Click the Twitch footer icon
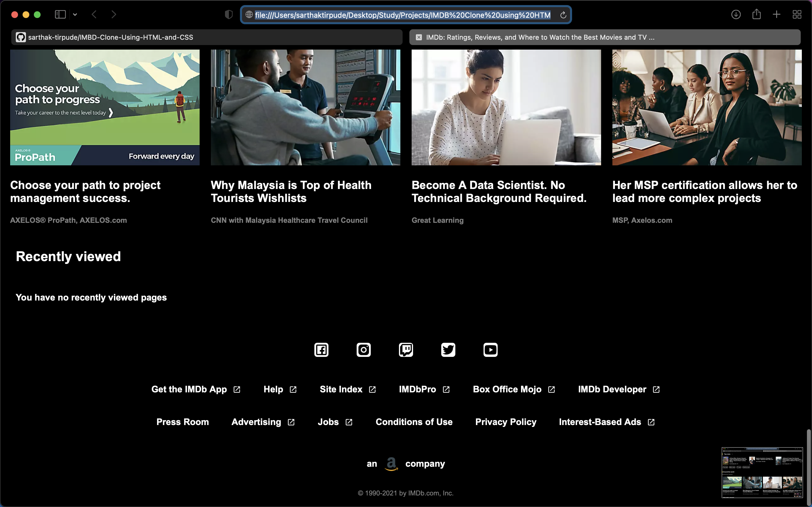Screen dimensions: 812x507 point(406,350)
